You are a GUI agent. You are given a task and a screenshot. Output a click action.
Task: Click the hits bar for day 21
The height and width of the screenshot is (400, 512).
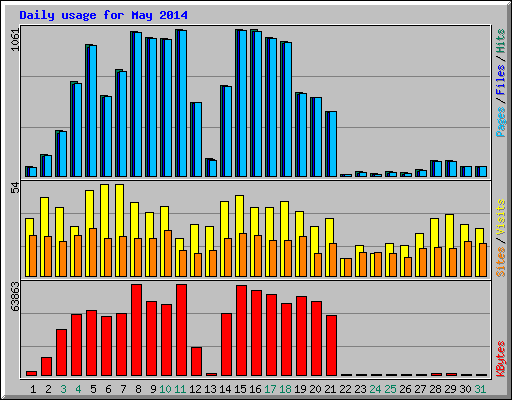tap(331, 144)
